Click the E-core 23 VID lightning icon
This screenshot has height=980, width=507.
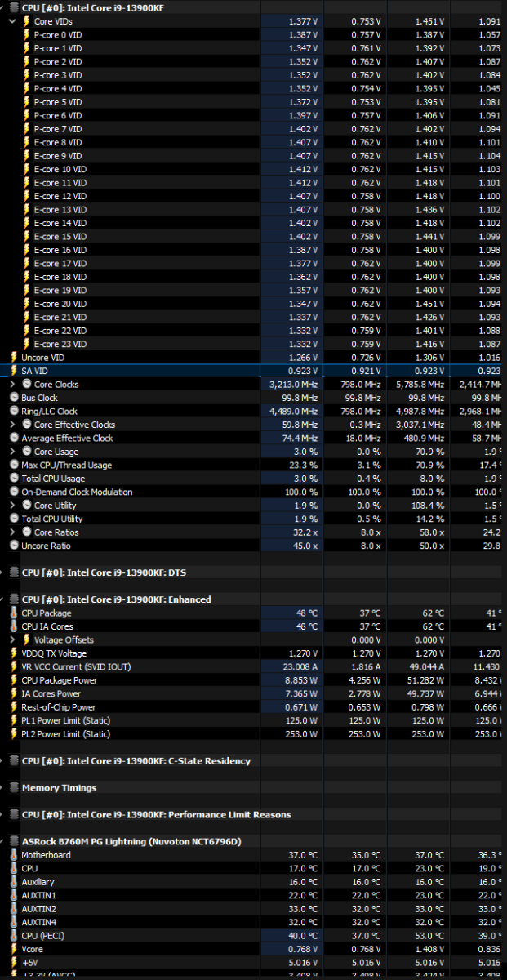click(26, 344)
